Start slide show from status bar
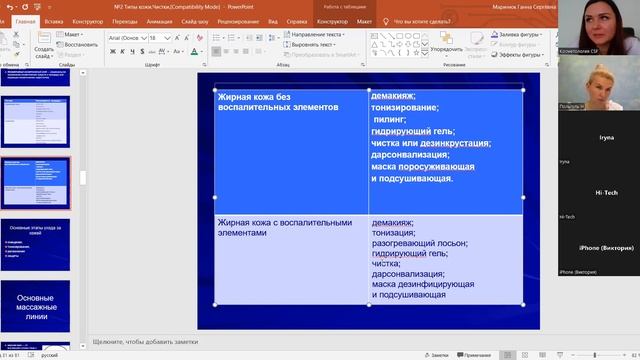Screen dimensions: 640x360 [560, 355]
